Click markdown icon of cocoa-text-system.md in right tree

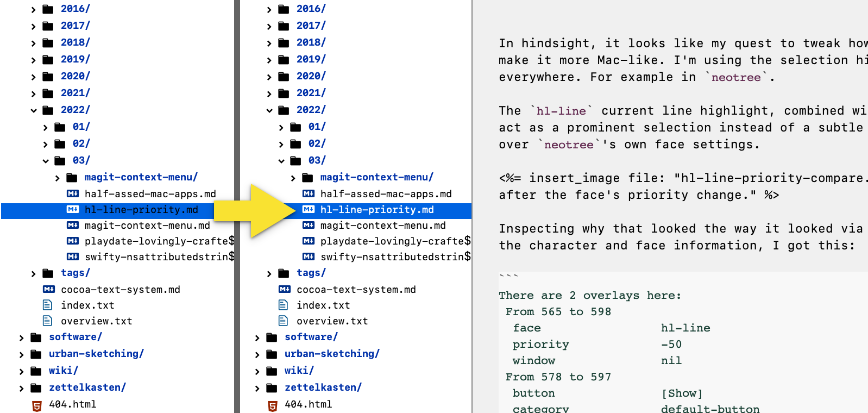pos(285,289)
